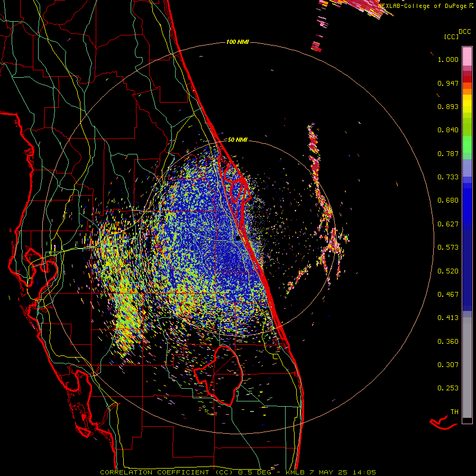The height and width of the screenshot is (476, 476).
Task: Click the CORRELATION COEFFICIENT (CC) caption text
Action: (x=167, y=472)
